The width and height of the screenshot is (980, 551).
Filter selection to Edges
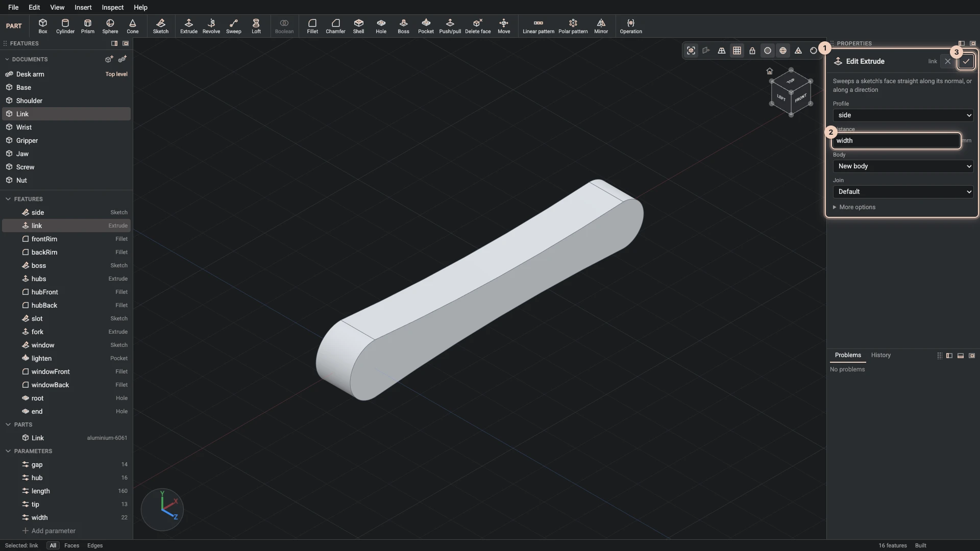coord(95,545)
